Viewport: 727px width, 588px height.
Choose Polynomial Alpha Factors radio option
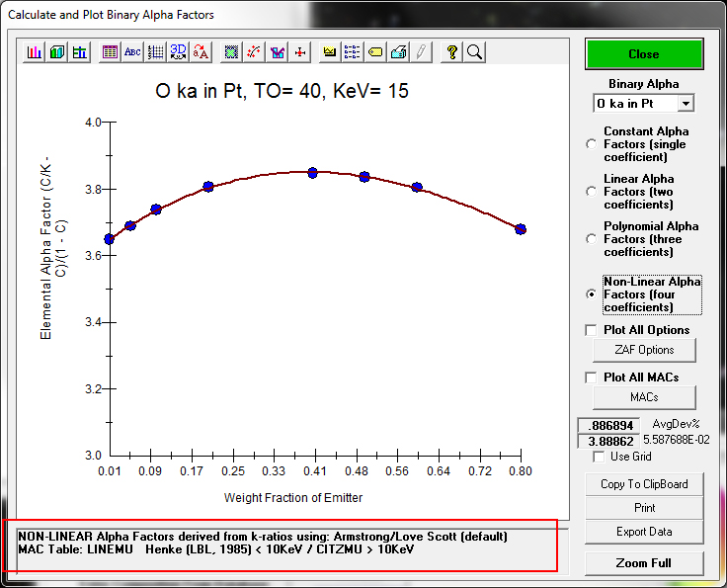(x=592, y=239)
